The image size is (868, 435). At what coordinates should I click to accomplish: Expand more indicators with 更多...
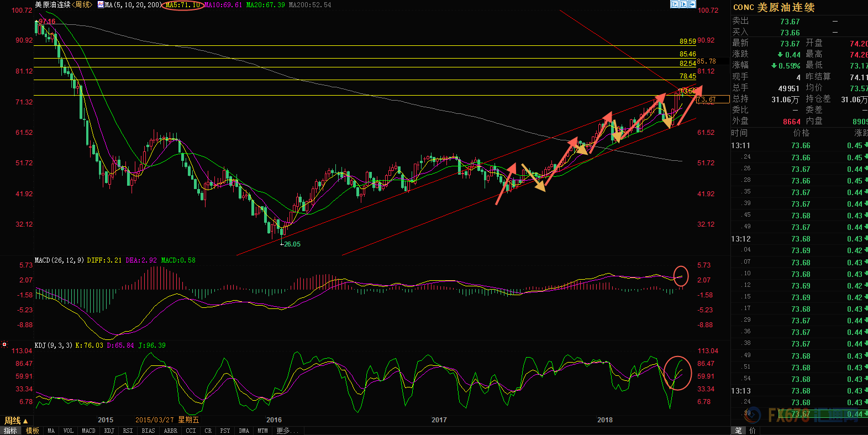(286, 431)
